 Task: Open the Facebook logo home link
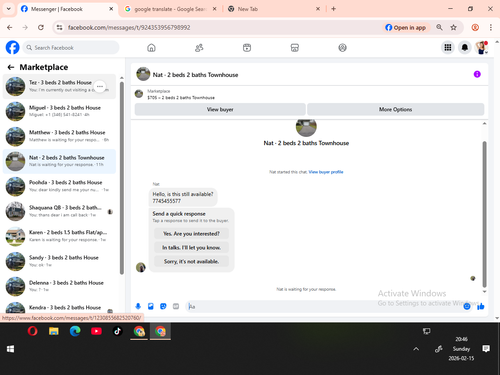[13, 47]
